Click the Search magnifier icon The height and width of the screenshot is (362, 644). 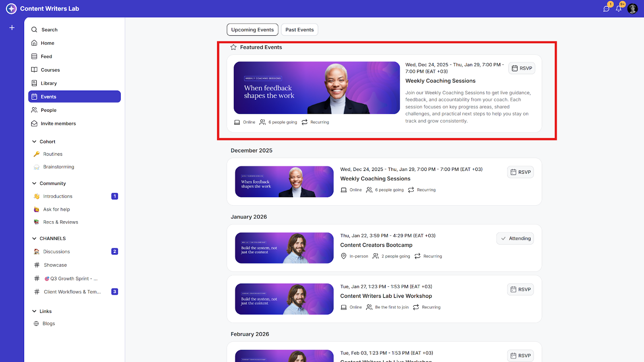pos(34,29)
